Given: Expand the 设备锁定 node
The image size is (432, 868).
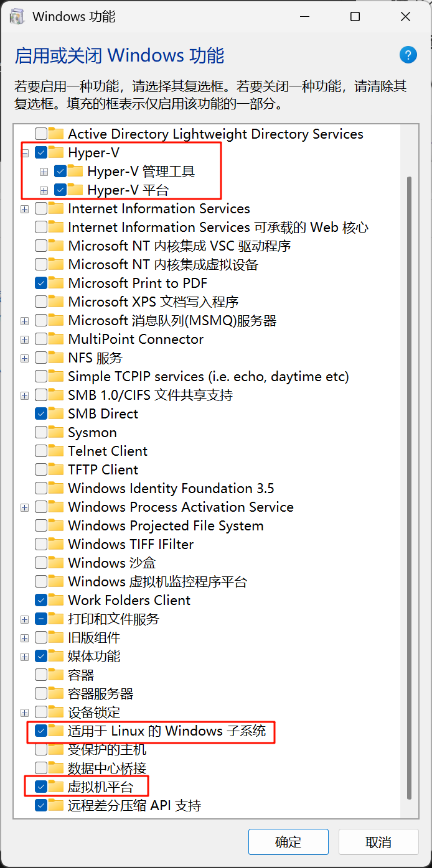Looking at the screenshot, I should point(24,713).
